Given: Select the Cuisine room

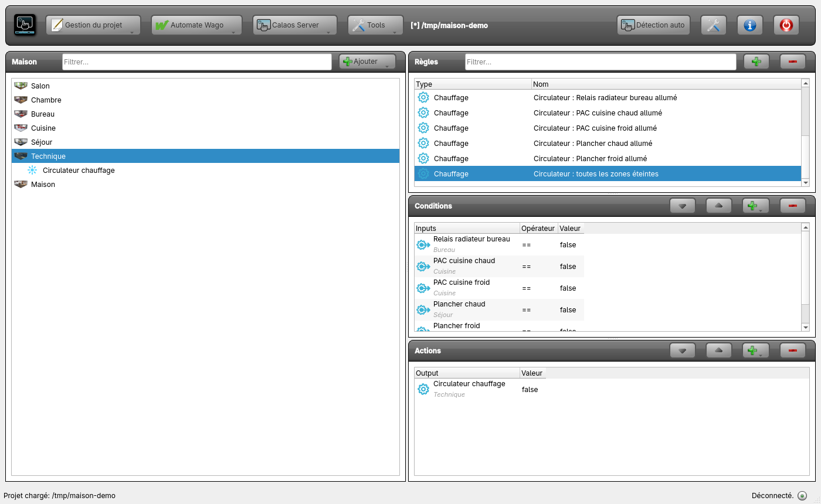Looking at the screenshot, I should pyautogui.click(x=205, y=128).
